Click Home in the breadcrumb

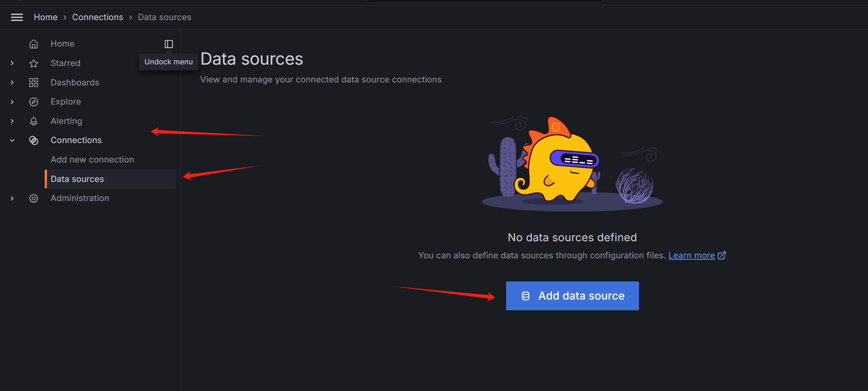click(46, 17)
